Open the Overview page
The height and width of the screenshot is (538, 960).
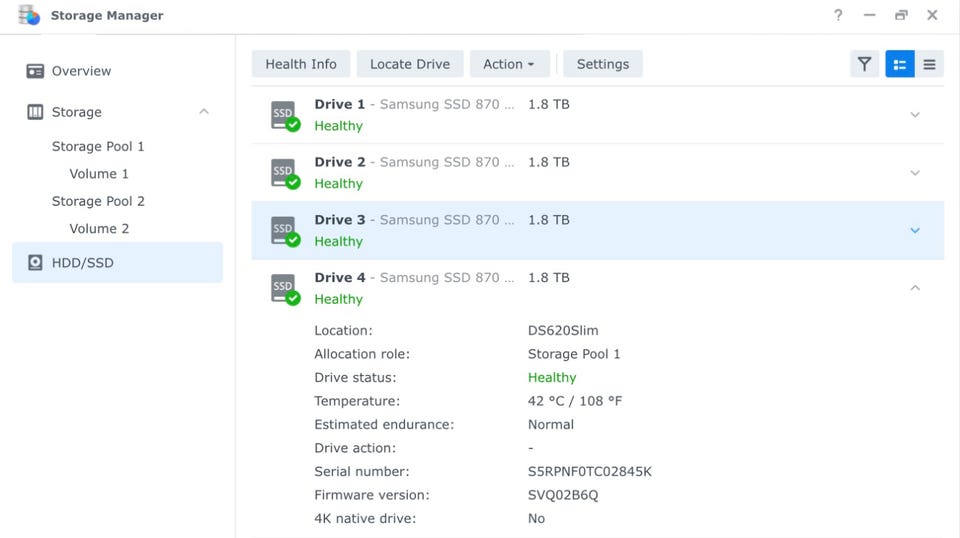click(81, 71)
